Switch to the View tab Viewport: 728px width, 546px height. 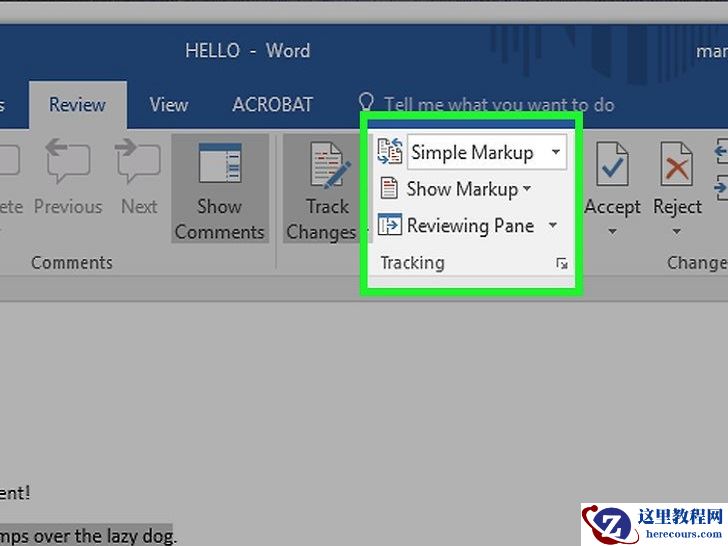click(169, 104)
